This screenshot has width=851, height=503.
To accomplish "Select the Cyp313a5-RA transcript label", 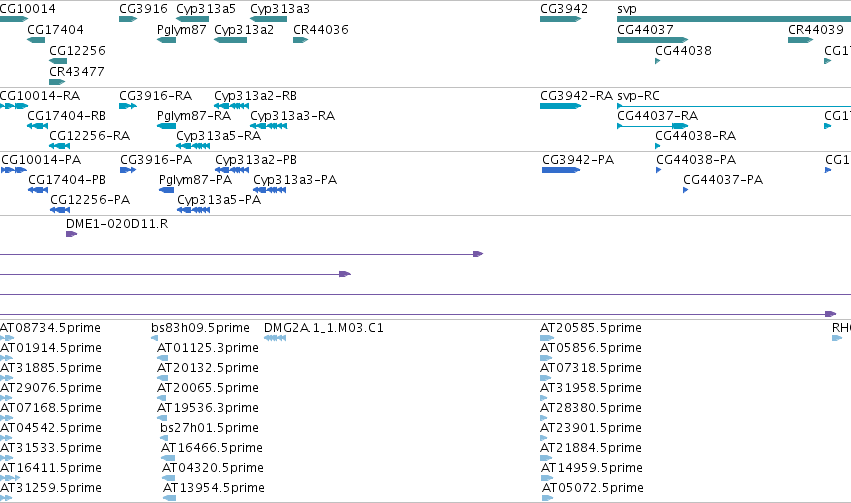I will (218, 136).
